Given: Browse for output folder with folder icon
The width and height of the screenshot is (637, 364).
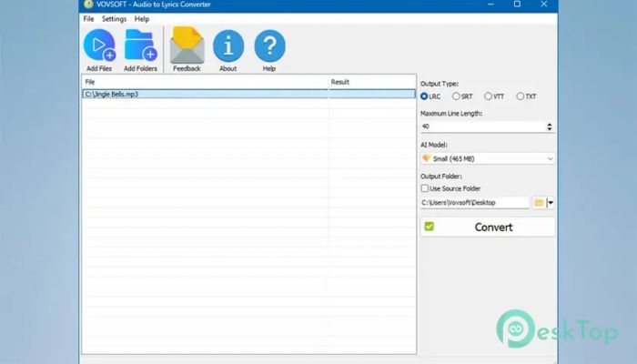Looking at the screenshot, I should click(x=539, y=202).
